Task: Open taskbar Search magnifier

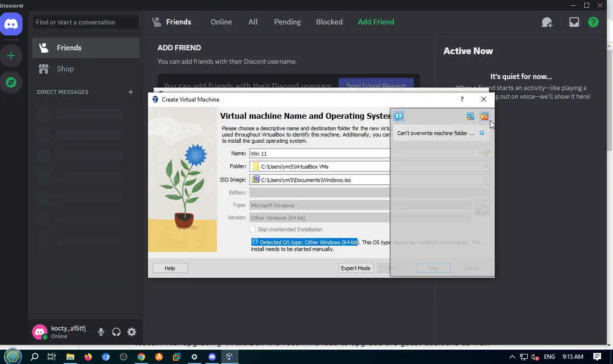Action: pyautogui.click(x=34, y=357)
